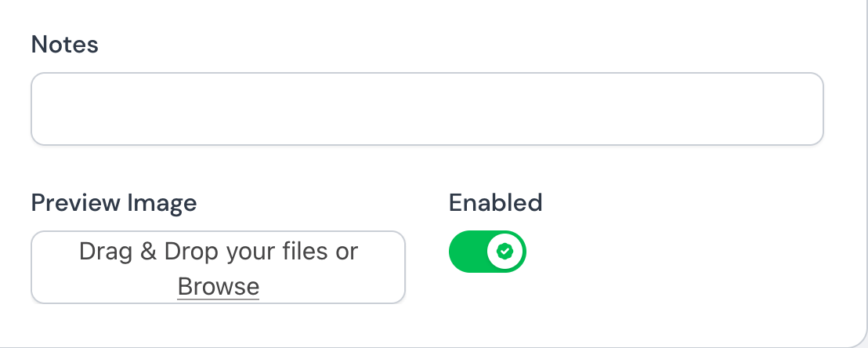Turn off the green Enabled switch
This screenshot has height=348, width=868.
tap(486, 252)
